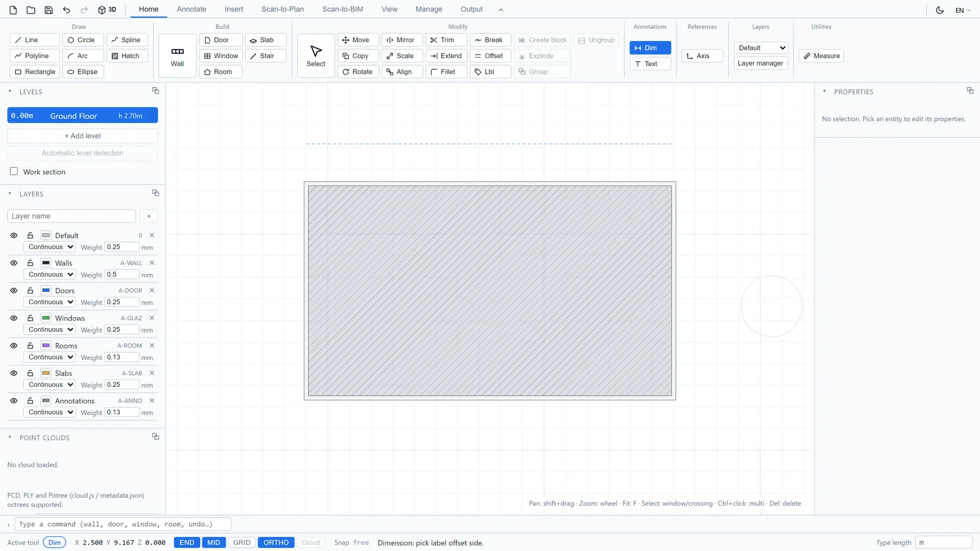The width and height of the screenshot is (980, 551).
Task: Open the Layer manager
Action: [x=761, y=63]
